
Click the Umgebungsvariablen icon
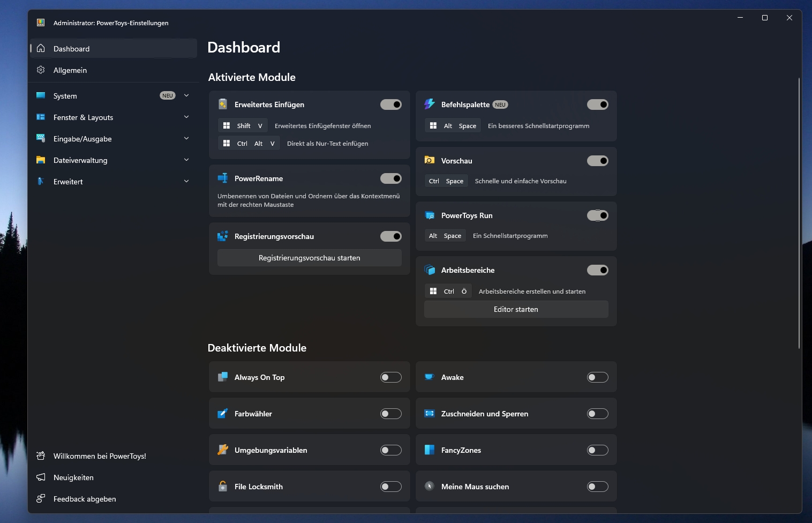click(x=223, y=450)
